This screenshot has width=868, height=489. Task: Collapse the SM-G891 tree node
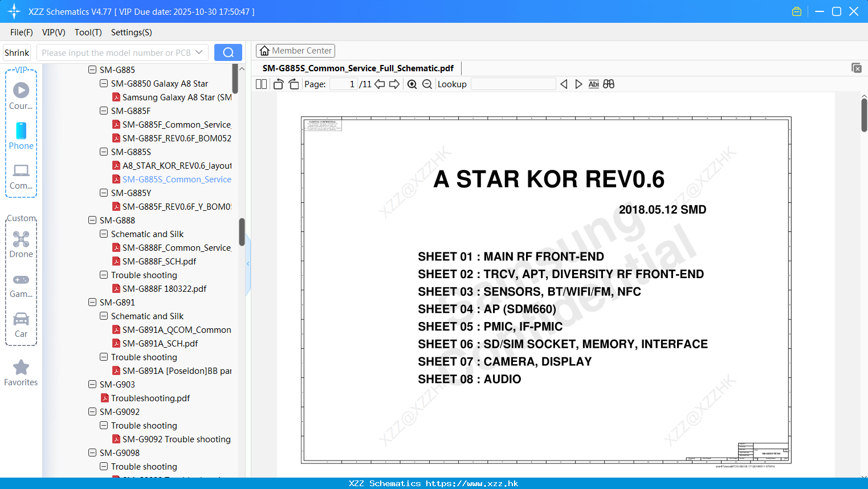(x=92, y=302)
